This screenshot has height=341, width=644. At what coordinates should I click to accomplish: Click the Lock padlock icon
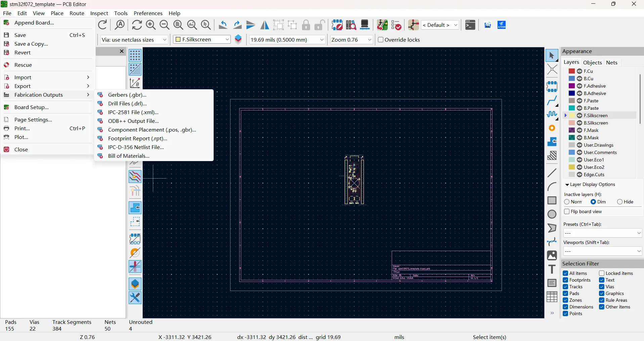[306, 25]
